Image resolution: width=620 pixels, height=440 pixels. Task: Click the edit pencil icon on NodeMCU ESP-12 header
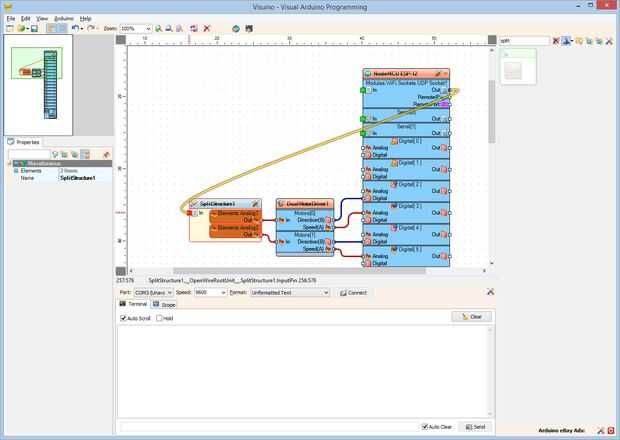pos(438,74)
